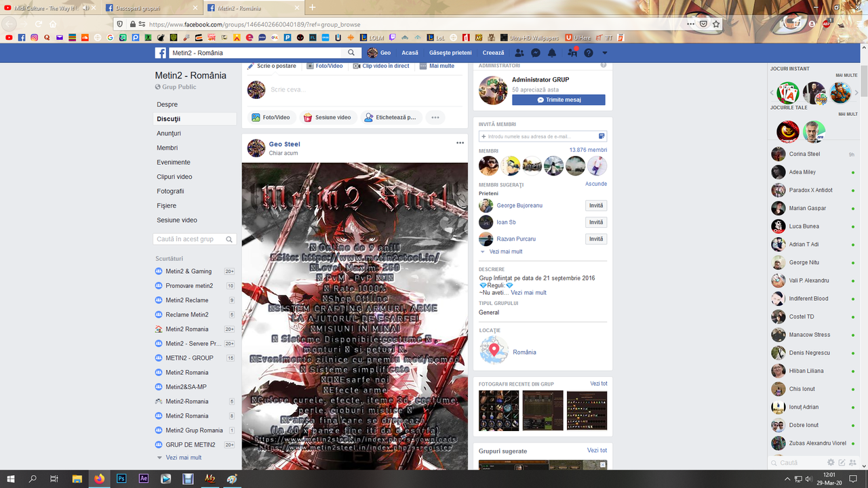
Task: Expand the group description Vezi mai mult link
Action: click(x=528, y=293)
